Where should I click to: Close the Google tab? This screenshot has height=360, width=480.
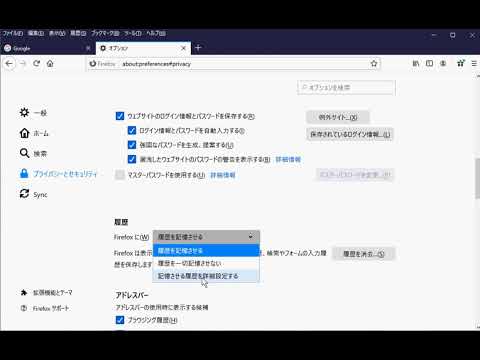pyautogui.click(x=88, y=48)
